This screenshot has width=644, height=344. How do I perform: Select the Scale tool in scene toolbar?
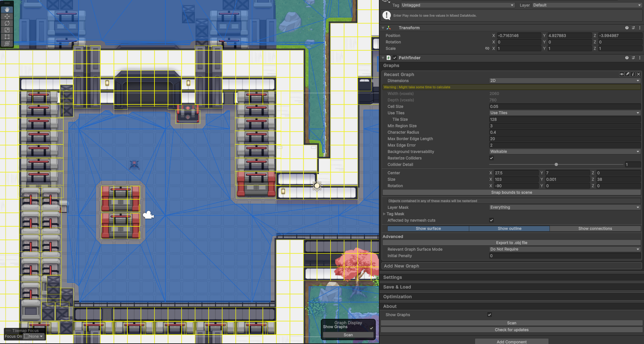(x=7, y=30)
